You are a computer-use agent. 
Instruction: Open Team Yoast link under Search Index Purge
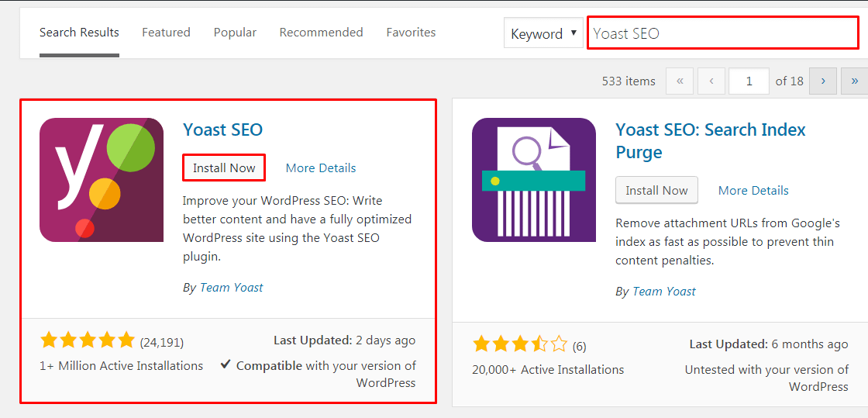(x=663, y=292)
